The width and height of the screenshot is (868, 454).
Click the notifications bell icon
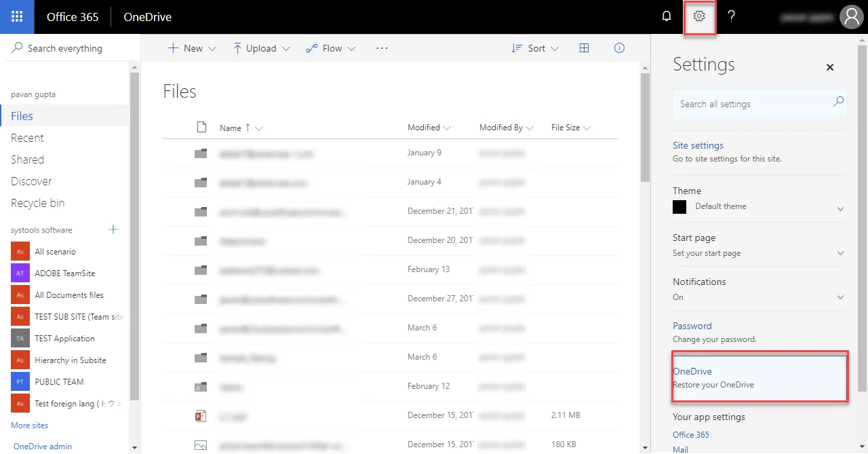(x=667, y=17)
